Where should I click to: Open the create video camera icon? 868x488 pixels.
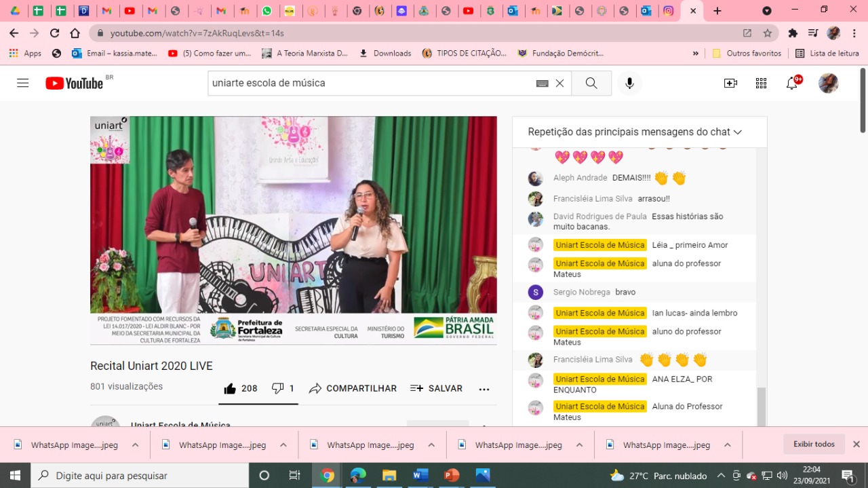pos(730,83)
